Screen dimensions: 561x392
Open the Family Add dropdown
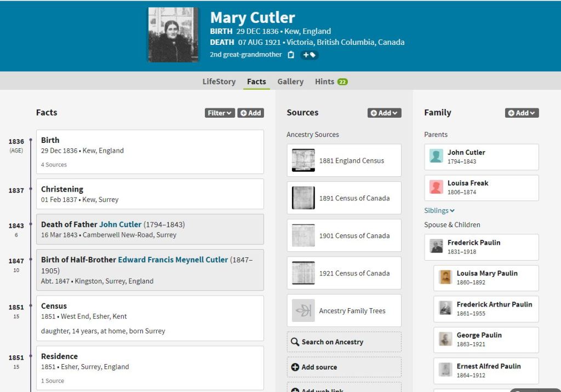click(522, 113)
